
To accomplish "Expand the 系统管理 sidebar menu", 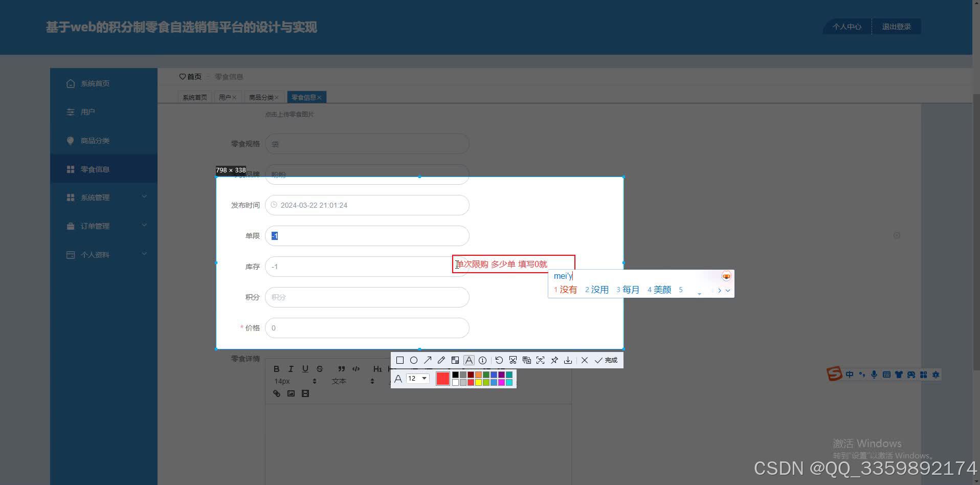I will [x=104, y=197].
